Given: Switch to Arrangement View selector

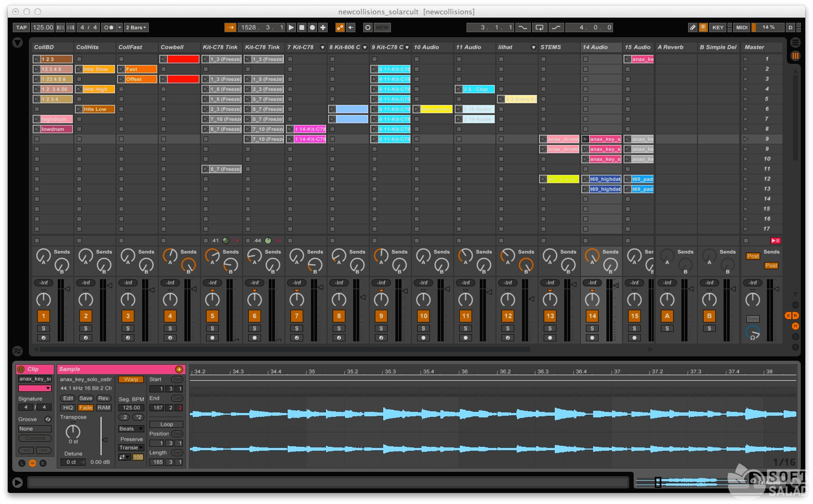Looking at the screenshot, I should click(795, 42).
